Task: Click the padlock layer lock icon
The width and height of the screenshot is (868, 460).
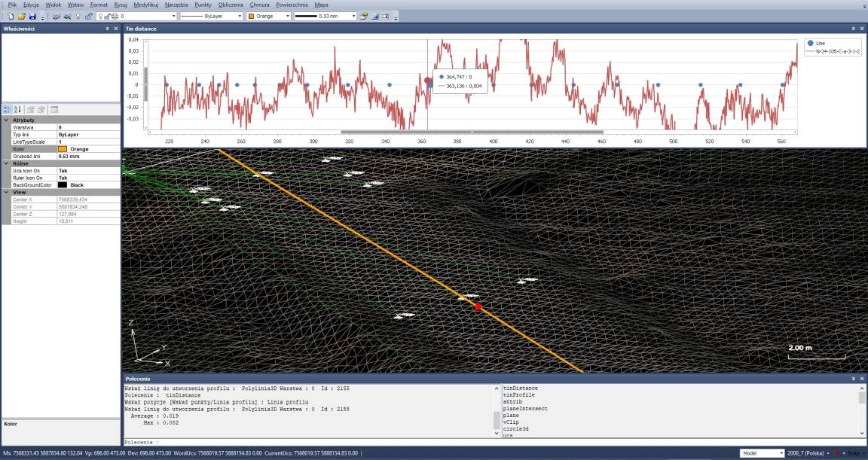Action: [x=89, y=16]
